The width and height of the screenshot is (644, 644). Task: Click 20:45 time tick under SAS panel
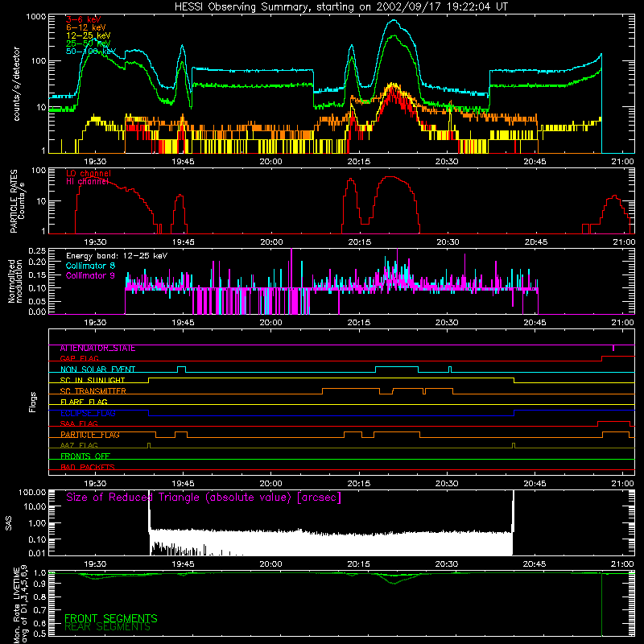(535, 564)
